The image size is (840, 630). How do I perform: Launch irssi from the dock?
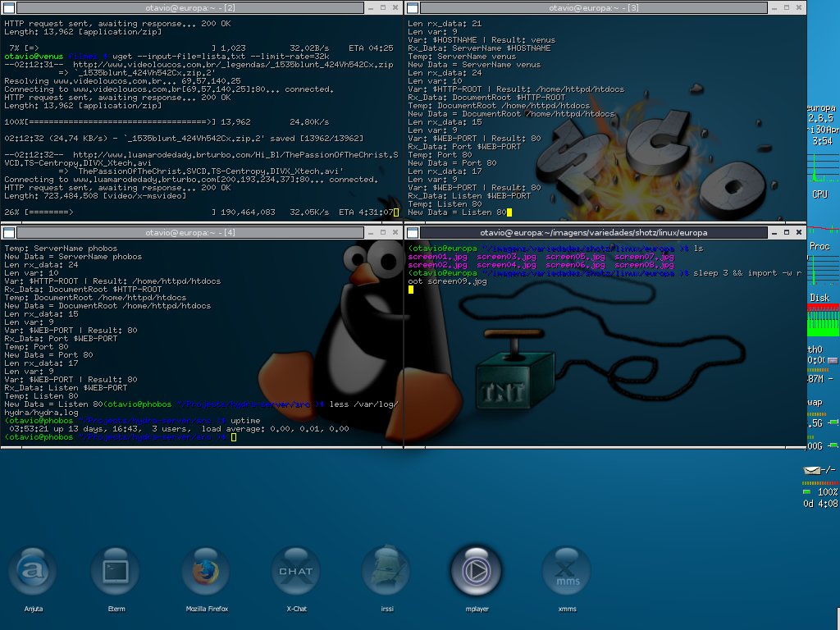tap(385, 572)
